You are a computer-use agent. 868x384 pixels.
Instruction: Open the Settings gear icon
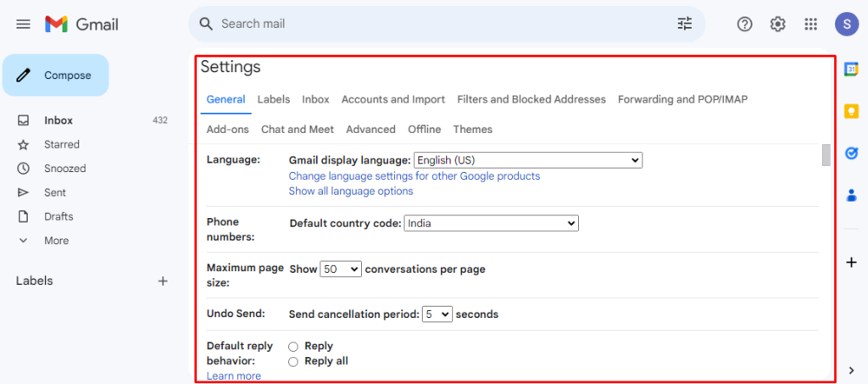click(x=778, y=24)
